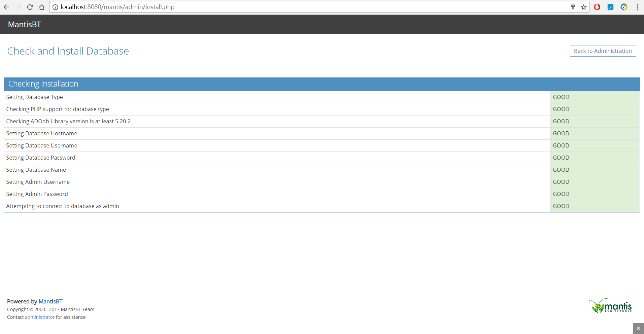
Task: Select 'Setting Admin Username' row text
Action: 38,182
